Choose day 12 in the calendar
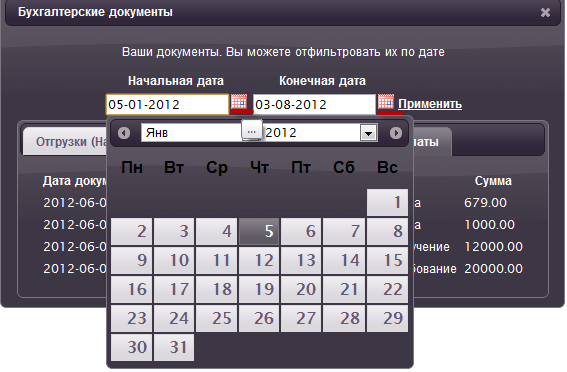 pyautogui.click(x=259, y=260)
